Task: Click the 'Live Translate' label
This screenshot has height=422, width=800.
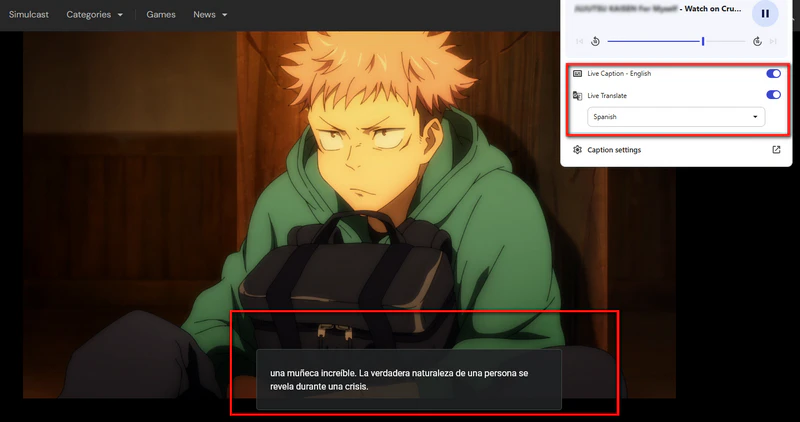Action: tap(607, 95)
